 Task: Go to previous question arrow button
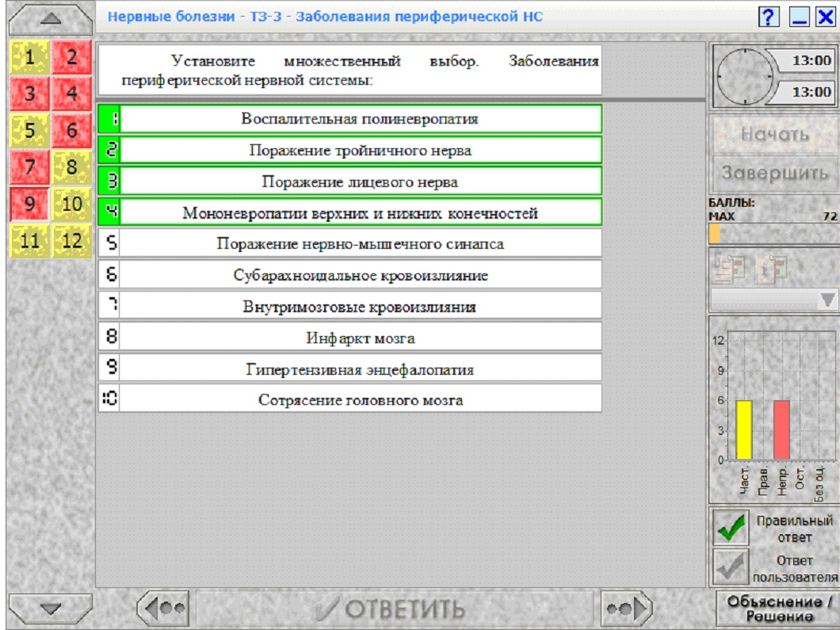163,609
